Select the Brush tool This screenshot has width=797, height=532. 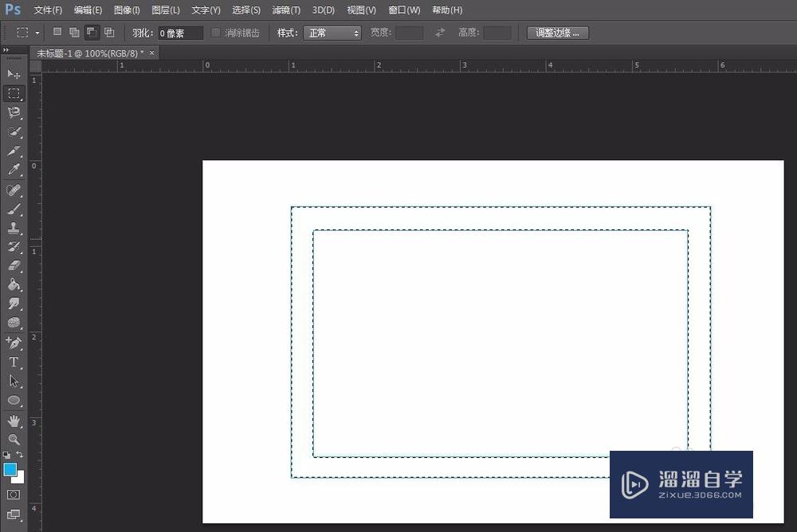[14, 209]
